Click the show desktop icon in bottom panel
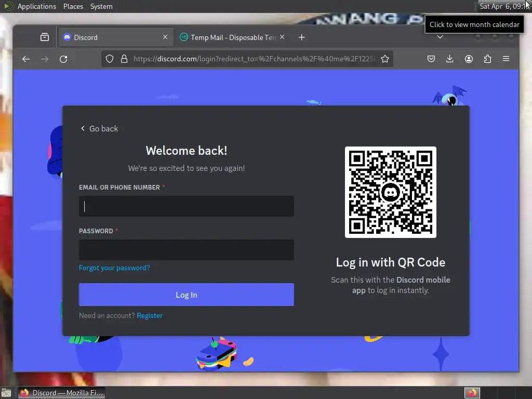 click(x=6, y=393)
